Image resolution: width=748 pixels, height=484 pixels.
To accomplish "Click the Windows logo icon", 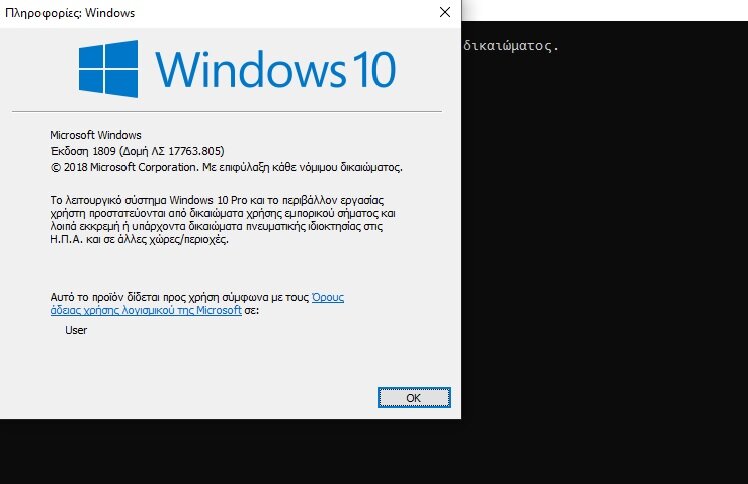I will [x=108, y=69].
